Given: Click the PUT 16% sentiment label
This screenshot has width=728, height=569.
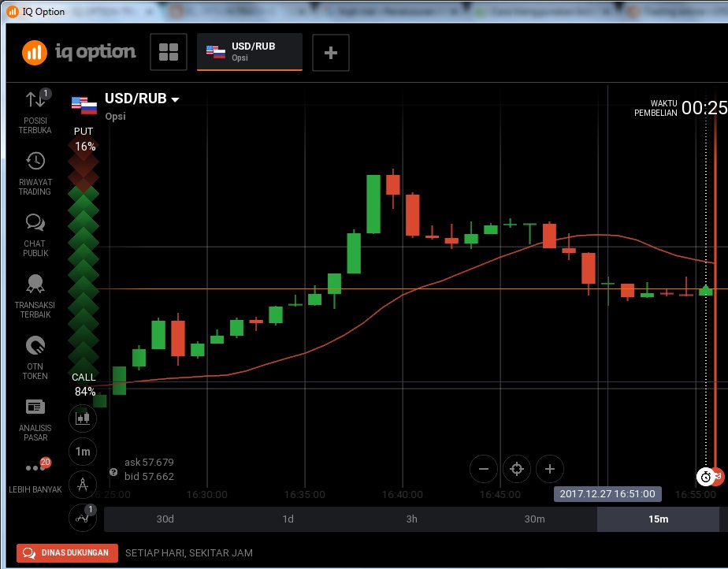Looking at the screenshot, I should [x=84, y=139].
